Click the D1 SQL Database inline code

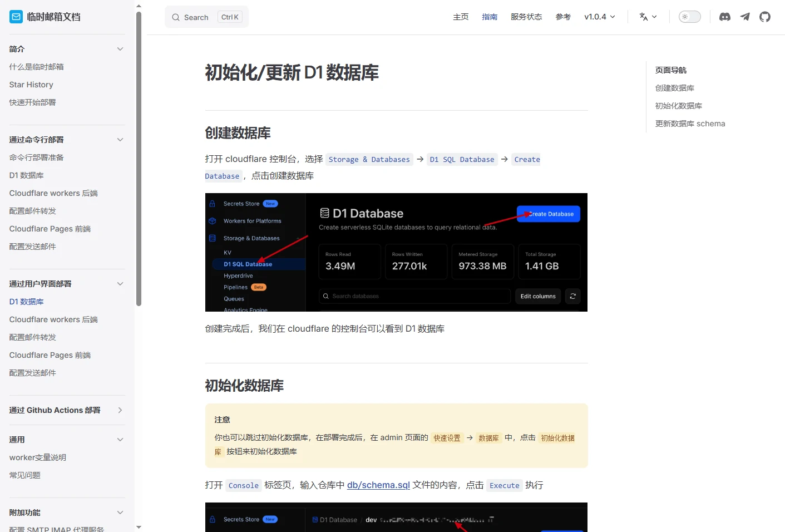(462, 160)
